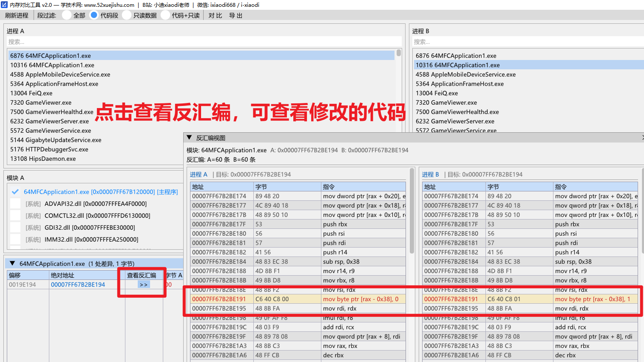The height and width of the screenshot is (362, 644).
Task: Click the 绝对地址 column header
Action: click(x=87, y=275)
